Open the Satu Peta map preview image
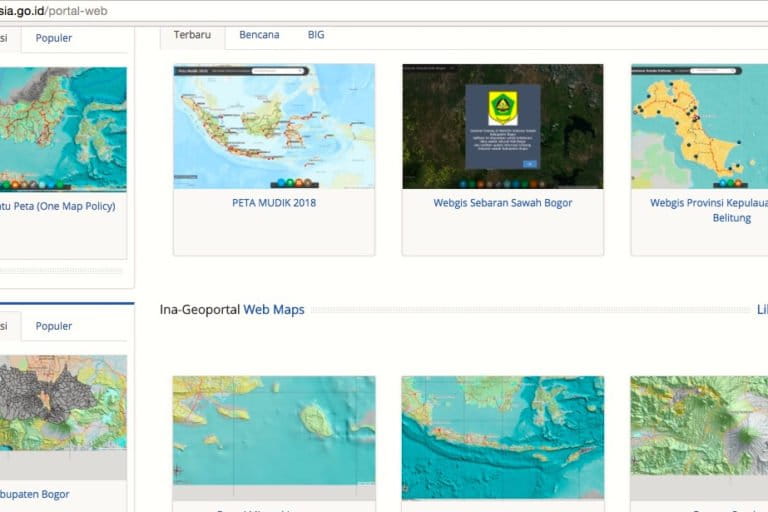This screenshot has height=512, width=768. 62,129
